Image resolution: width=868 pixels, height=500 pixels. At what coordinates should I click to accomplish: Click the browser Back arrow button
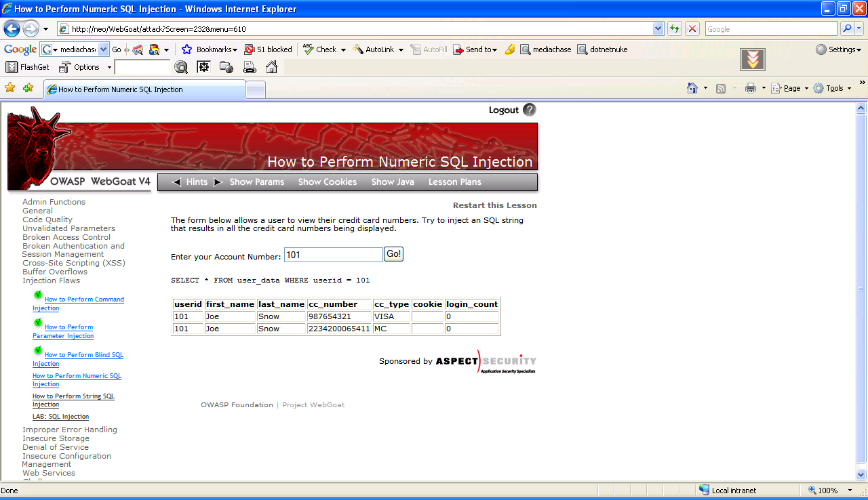(x=12, y=28)
